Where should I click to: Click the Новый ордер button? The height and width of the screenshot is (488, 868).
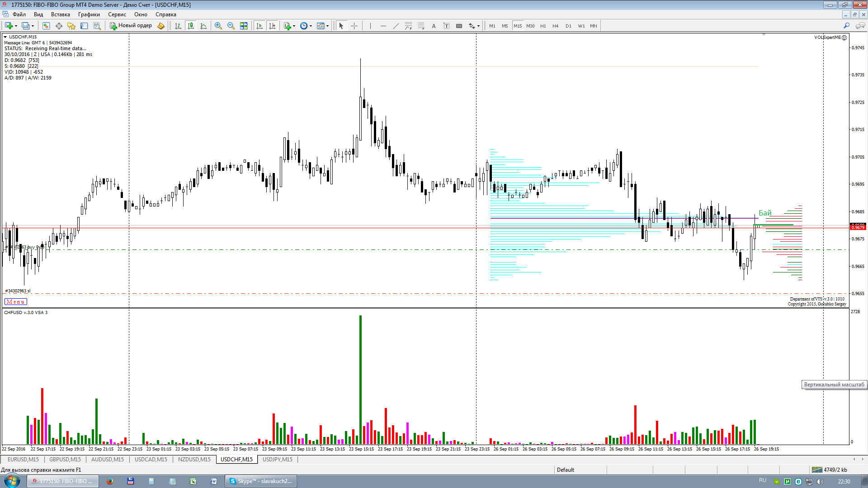click(131, 26)
